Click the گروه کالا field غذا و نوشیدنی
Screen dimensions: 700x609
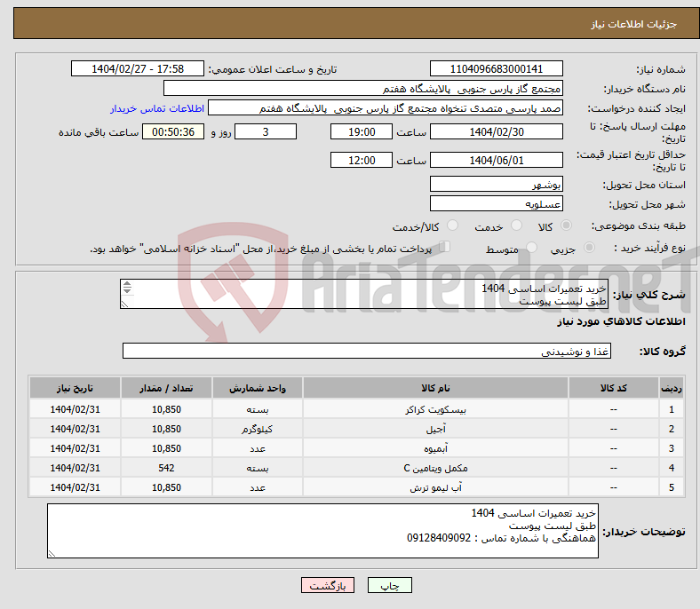tap(367, 351)
